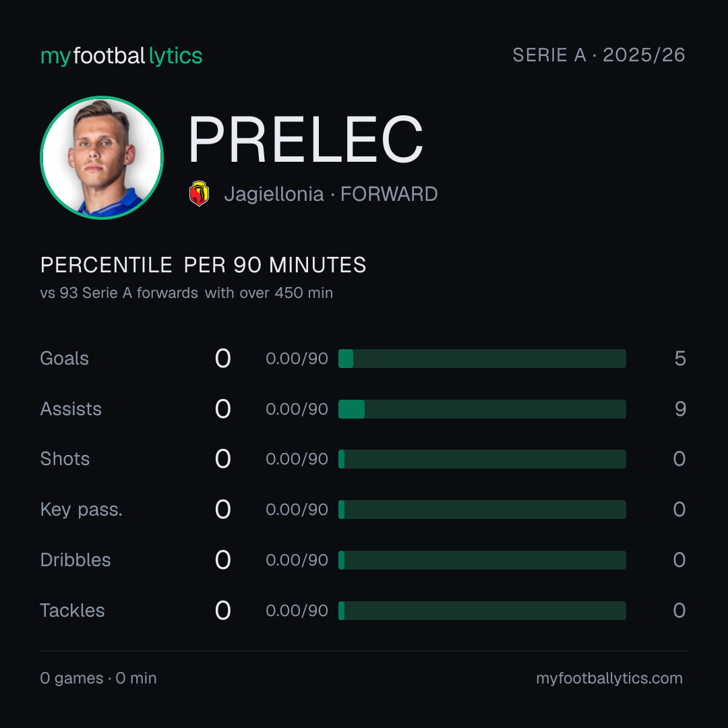This screenshot has width=728, height=728.
Task: Click the Assists percentile bar
Action: pos(482,409)
